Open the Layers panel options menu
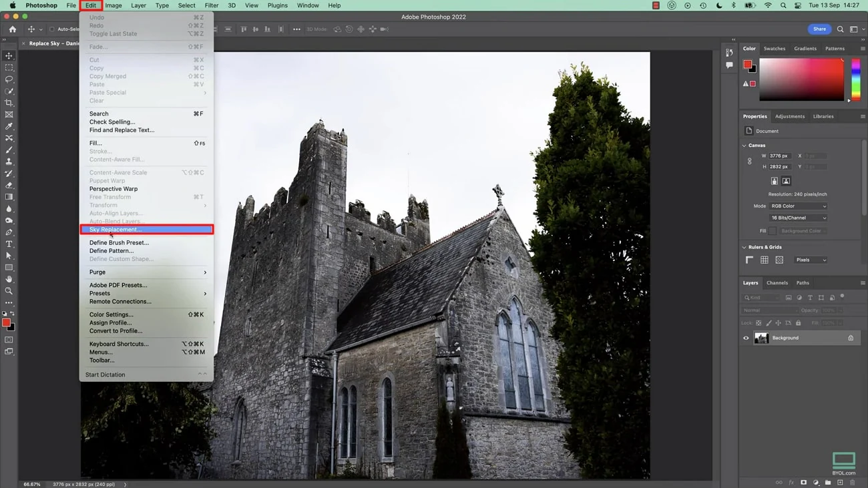 pos(863,283)
